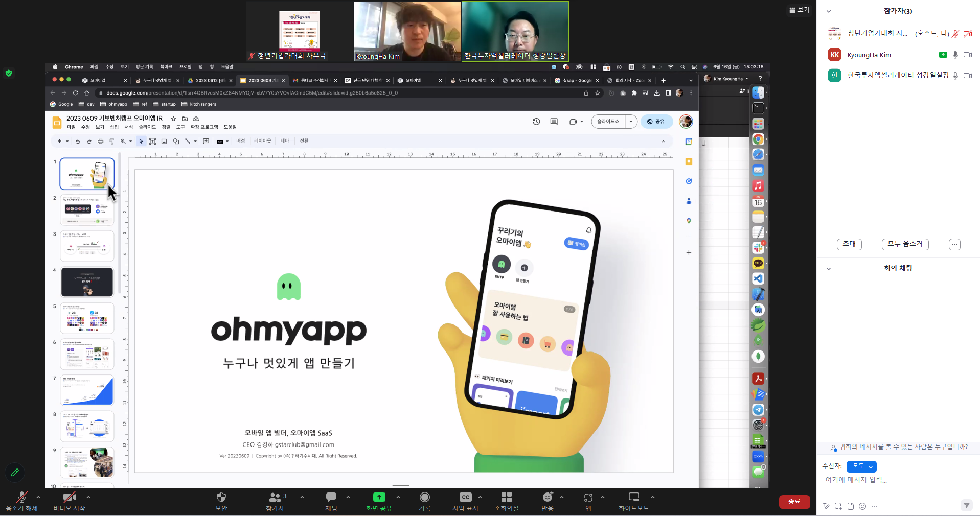Unmute microphone in Zoom toolbar
The height and width of the screenshot is (516, 980).
[x=21, y=501]
